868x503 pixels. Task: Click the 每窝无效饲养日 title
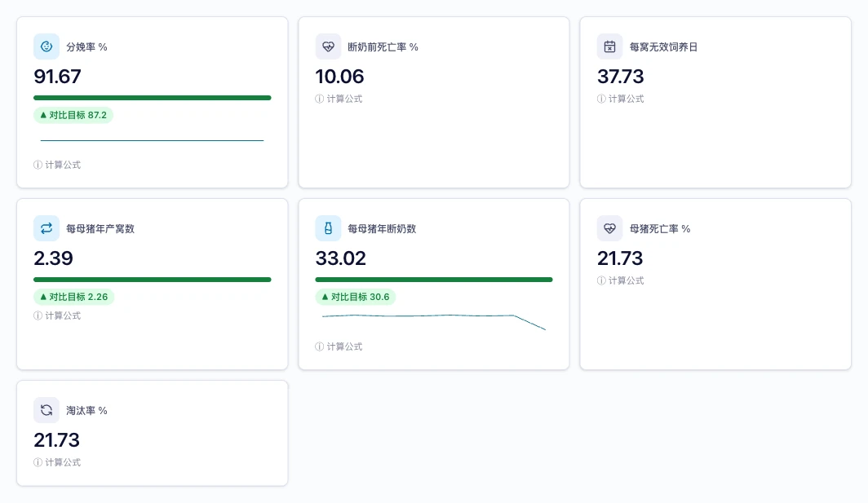(664, 47)
